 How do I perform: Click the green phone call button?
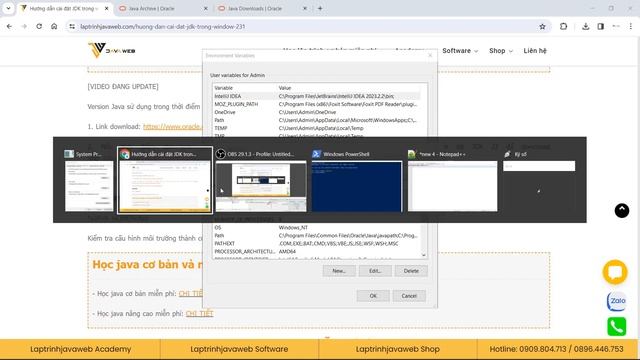616,327
